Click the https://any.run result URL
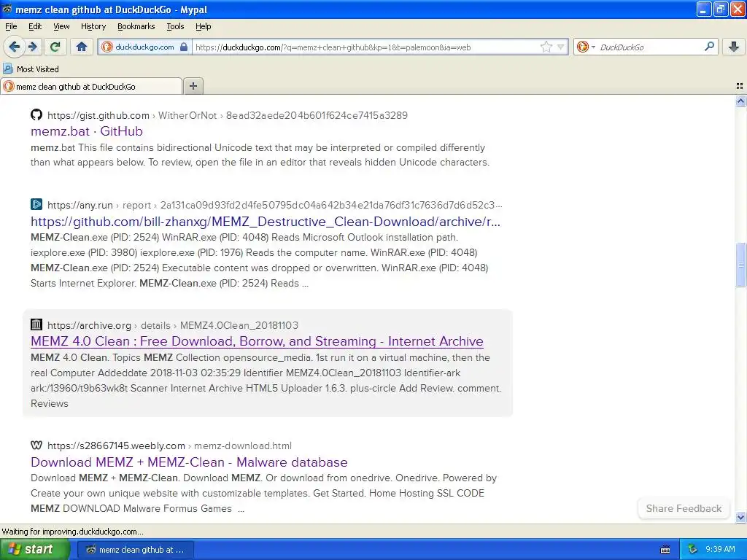This screenshot has width=747, height=560. point(80,205)
